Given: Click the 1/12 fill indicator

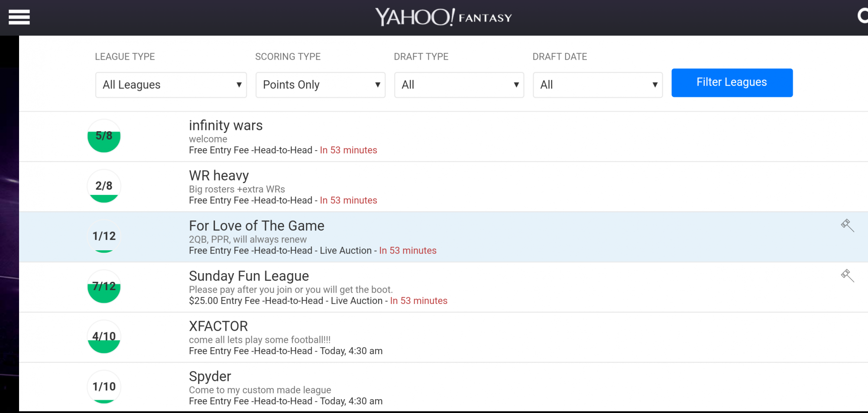Looking at the screenshot, I should pos(104,236).
